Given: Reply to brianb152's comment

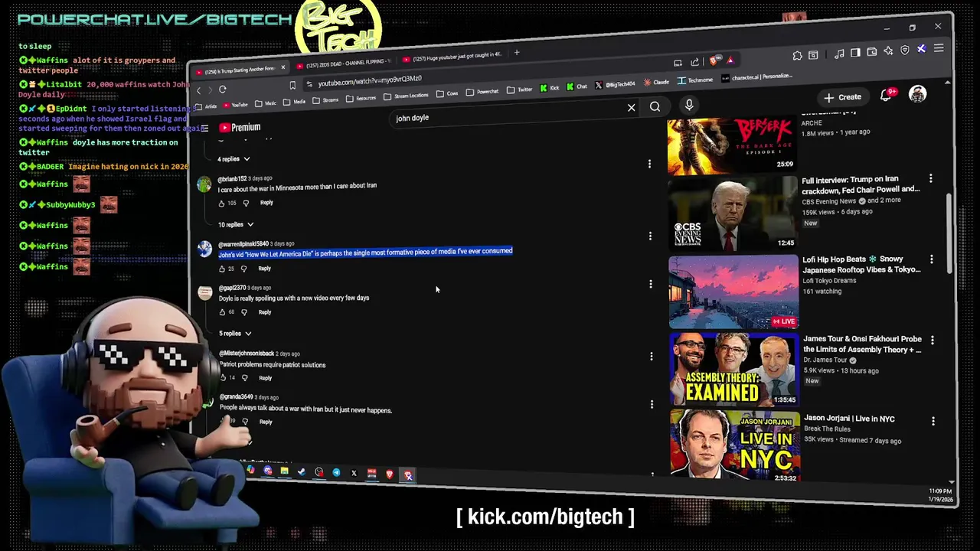Looking at the screenshot, I should [266, 203].
